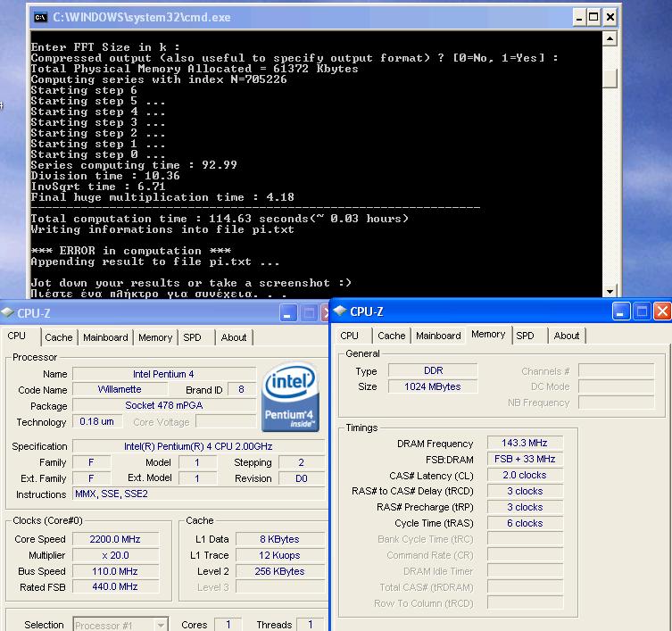672x631 pixels.
Task: Click the Instructions value MMX, SSE, SSE2
Action: pyautogui.click(x=198, y=494)
